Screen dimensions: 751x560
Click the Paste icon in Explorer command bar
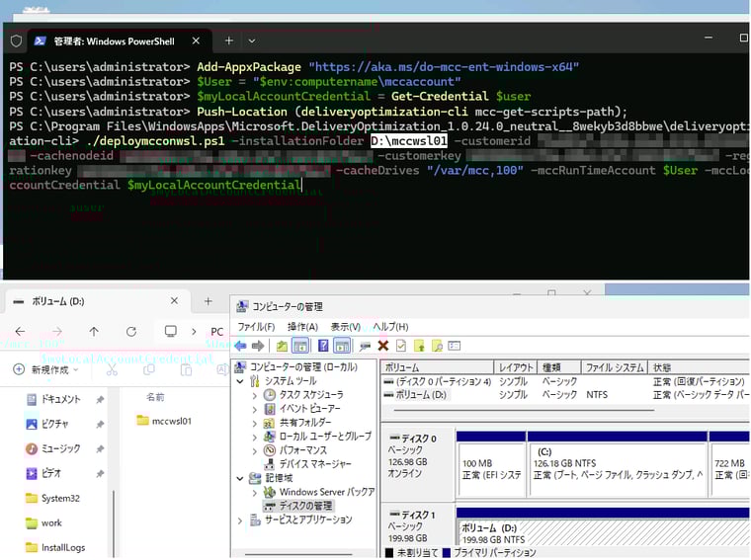tap(186, 369)
